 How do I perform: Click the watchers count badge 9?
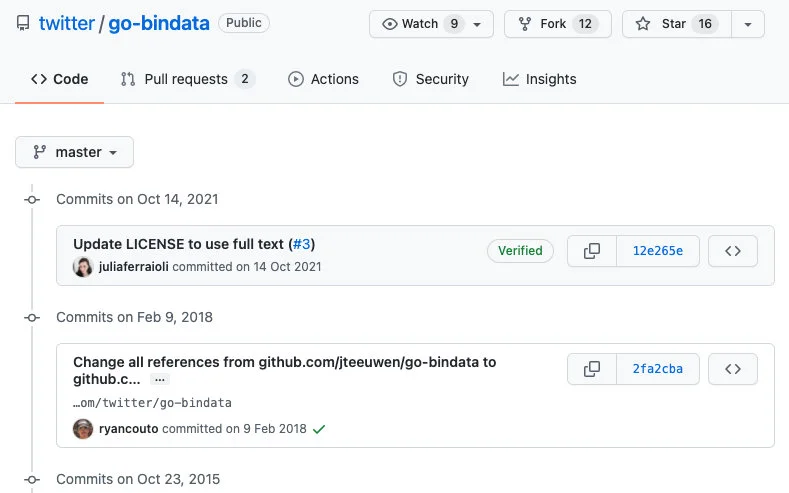454,24
